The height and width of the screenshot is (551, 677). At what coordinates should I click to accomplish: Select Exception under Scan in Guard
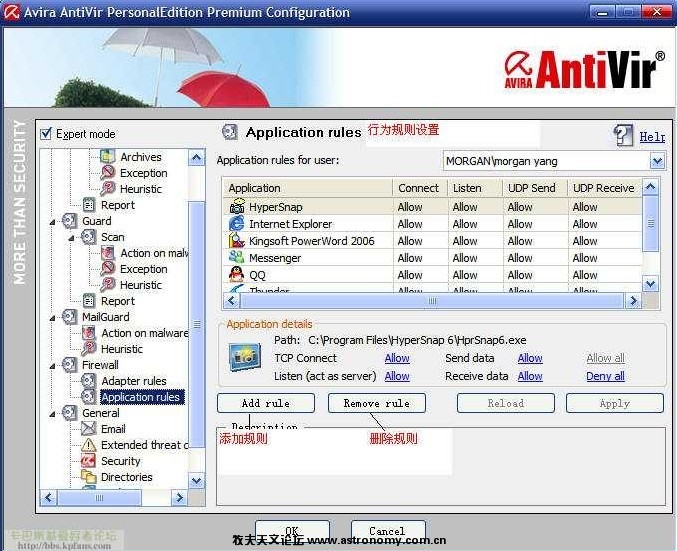[x=143, y=269]
